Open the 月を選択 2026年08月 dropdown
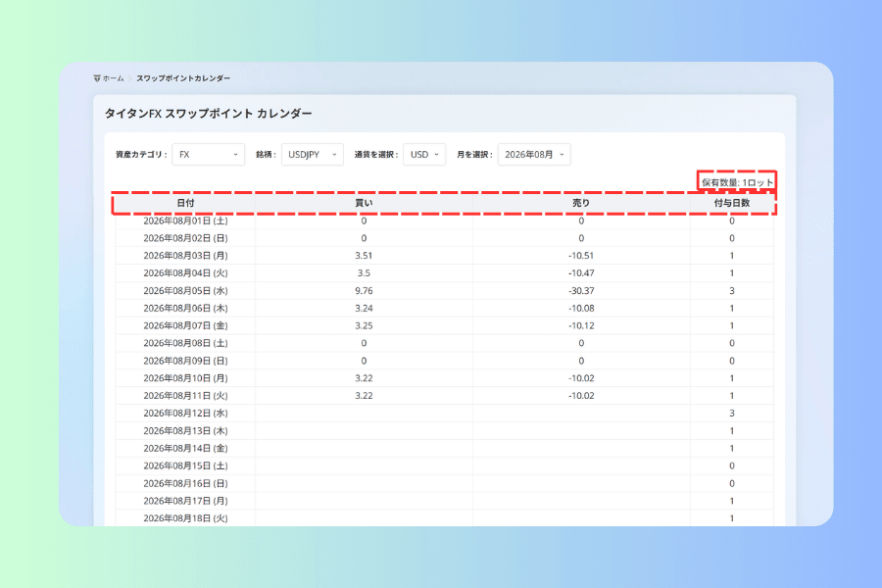882x588 pixels. coord(534,154)
